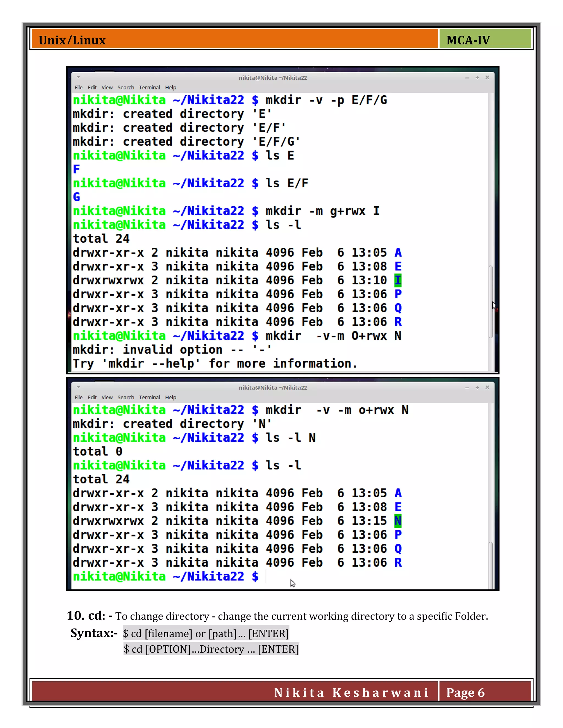Open File menu in lower terminal window

79,397
